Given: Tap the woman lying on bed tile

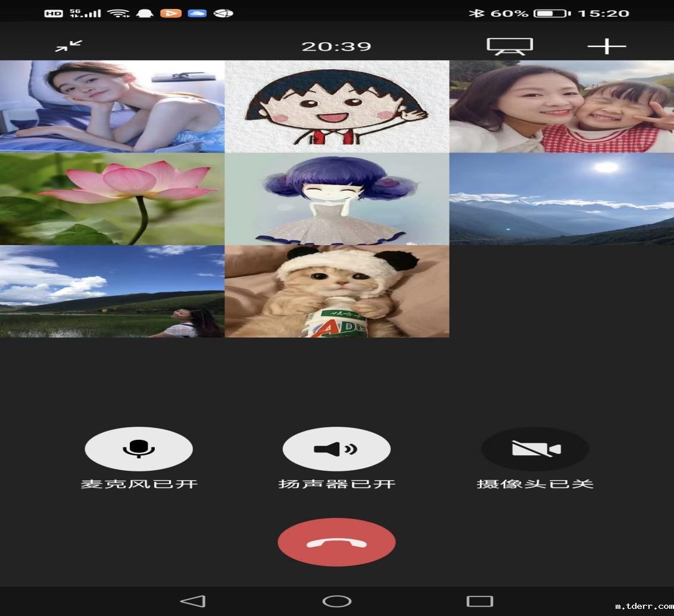Looking at the screenshot, I should tap(112, 107).
